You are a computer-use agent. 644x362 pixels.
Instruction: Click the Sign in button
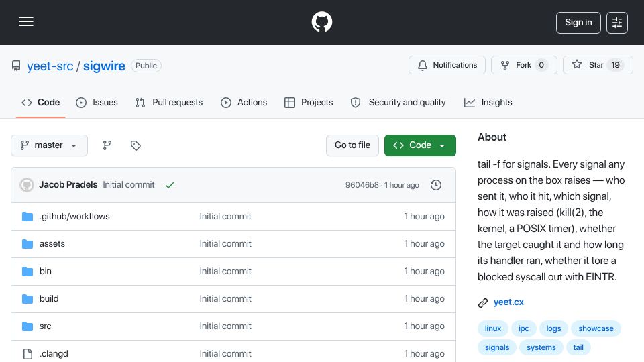(578, 23)
